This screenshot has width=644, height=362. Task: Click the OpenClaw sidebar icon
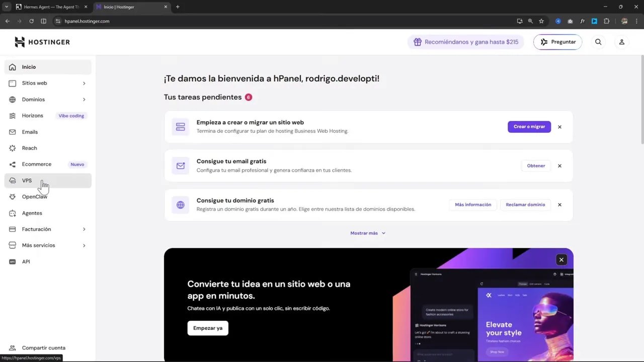click(x=13, y=197)
